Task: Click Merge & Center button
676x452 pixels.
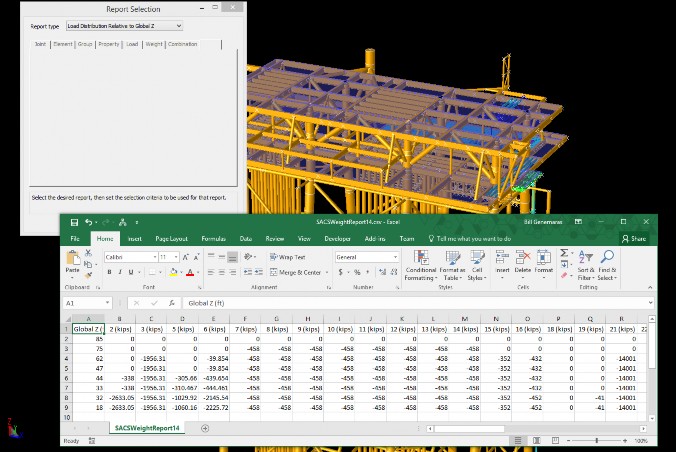Action: (295, 272)
